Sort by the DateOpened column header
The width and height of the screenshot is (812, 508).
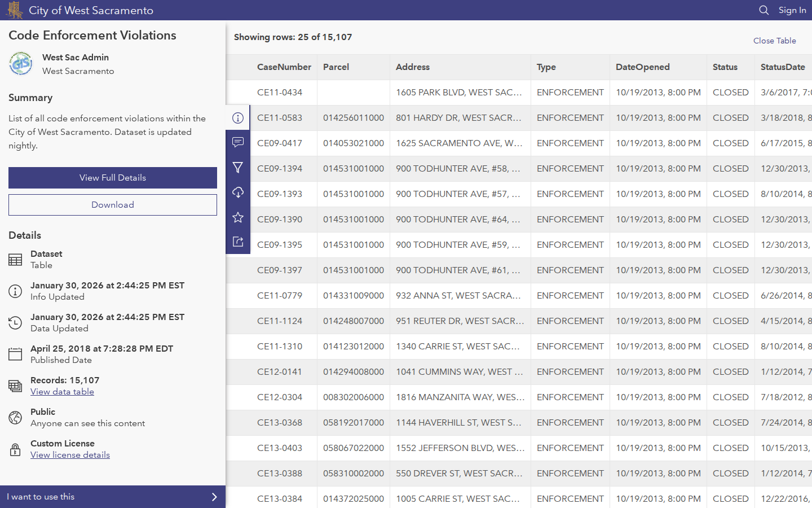[643, 67]
